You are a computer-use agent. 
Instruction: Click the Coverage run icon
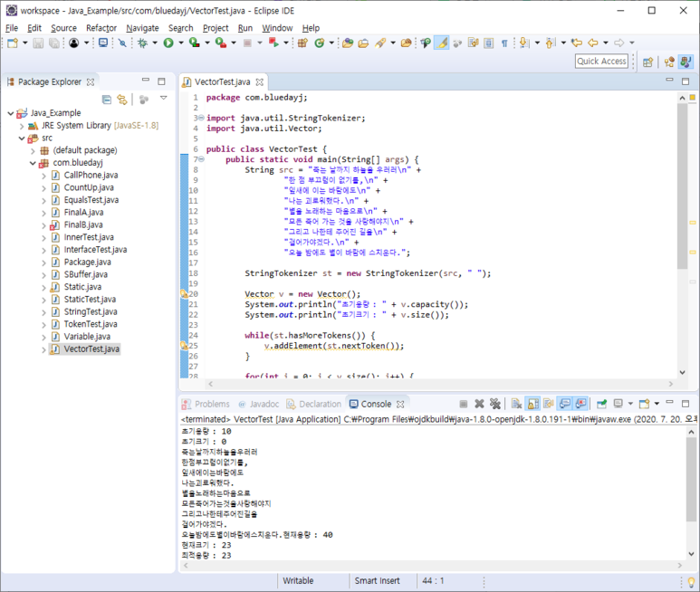(194, 43)
